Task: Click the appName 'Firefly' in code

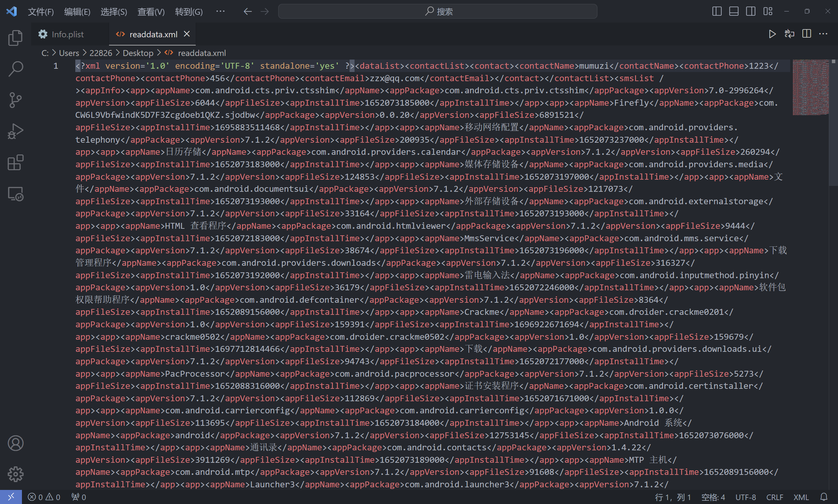Action: (x=631, y=103)
